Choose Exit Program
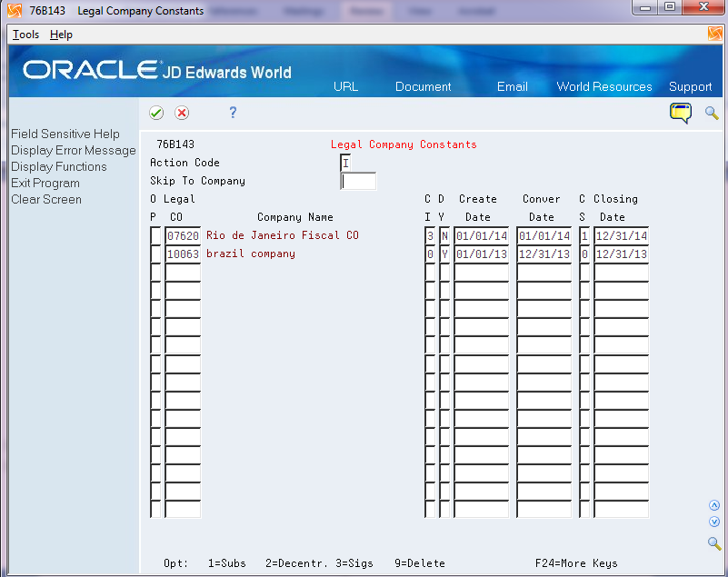728x577 pixels. tap(45, 183)
